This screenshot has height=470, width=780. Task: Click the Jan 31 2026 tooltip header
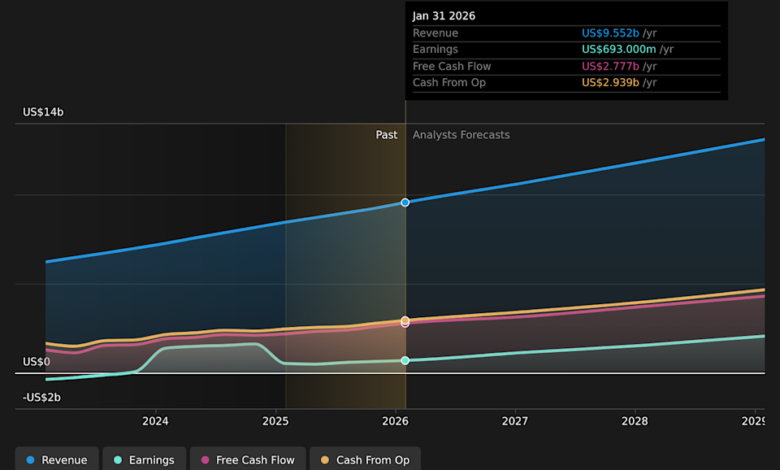(x=442, y=16)
